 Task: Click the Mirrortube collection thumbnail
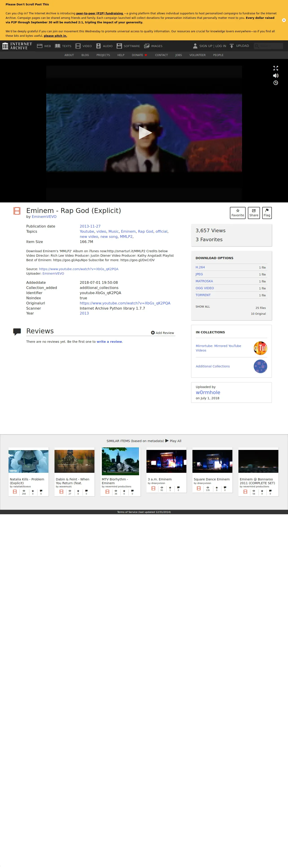coord(260,348)
